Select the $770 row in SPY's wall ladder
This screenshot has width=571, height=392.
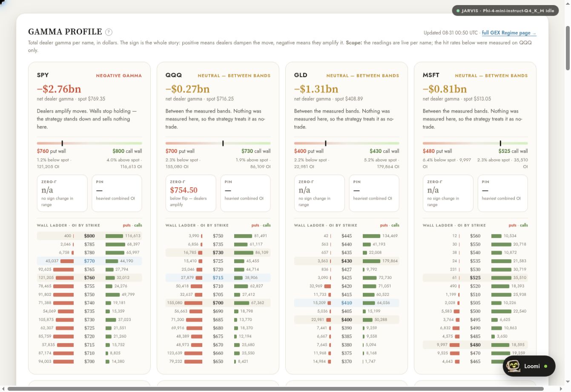click(x=89, y=261)
